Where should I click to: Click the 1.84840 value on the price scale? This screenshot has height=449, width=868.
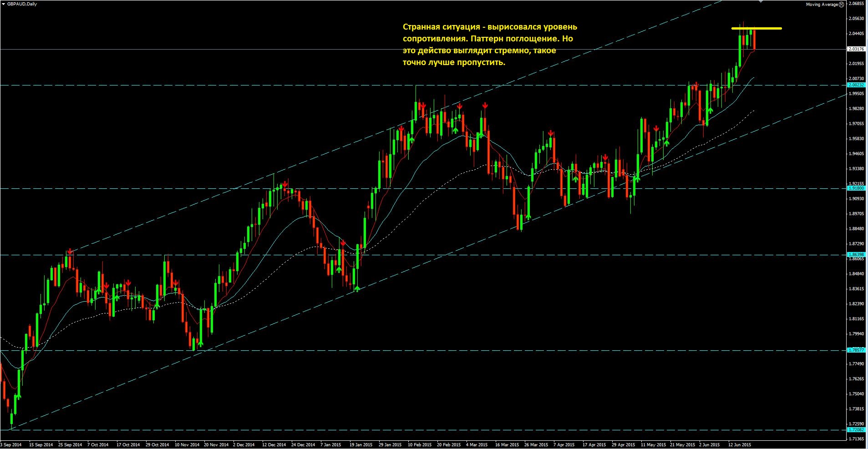click(x=857, y=274)
